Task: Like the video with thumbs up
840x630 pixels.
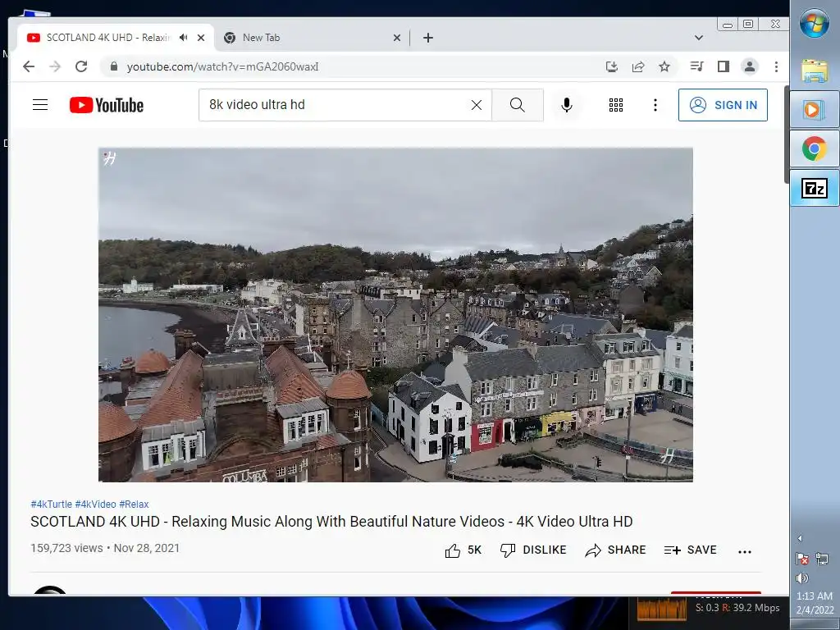Action: 463,550
